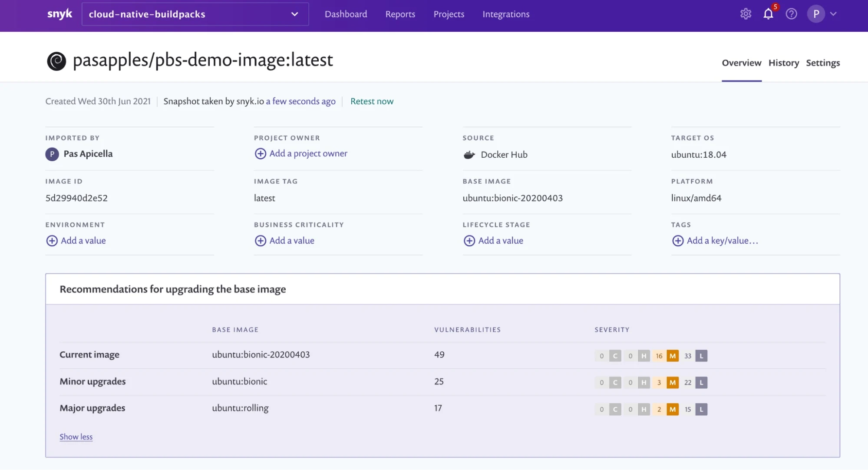Click Medium severity badge in Minor upgrades row
Screen dimensions: 868x470
[x=672, y=382]
